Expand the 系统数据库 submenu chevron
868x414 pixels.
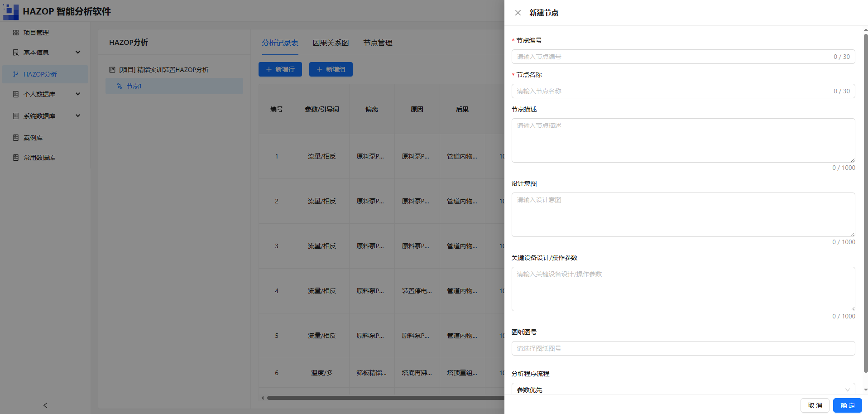tap(78, 116)
